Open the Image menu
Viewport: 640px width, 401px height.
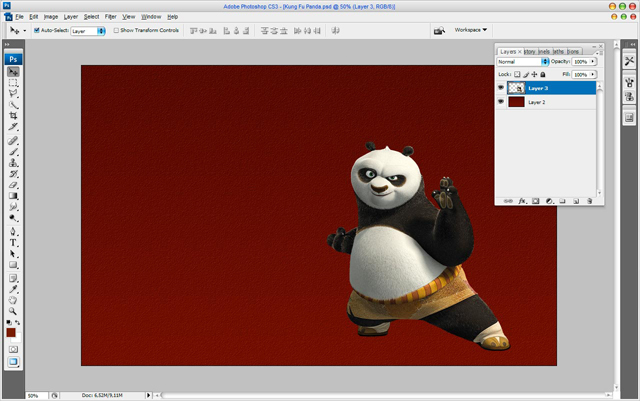pos(51,17)
